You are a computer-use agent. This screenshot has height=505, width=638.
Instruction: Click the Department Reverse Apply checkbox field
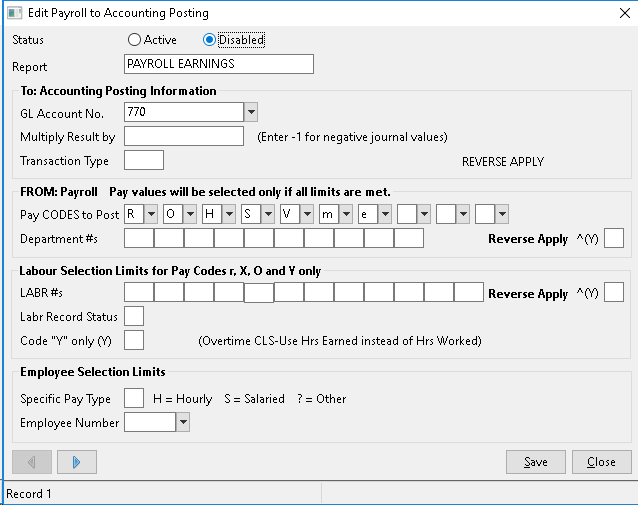click(614, 238)
